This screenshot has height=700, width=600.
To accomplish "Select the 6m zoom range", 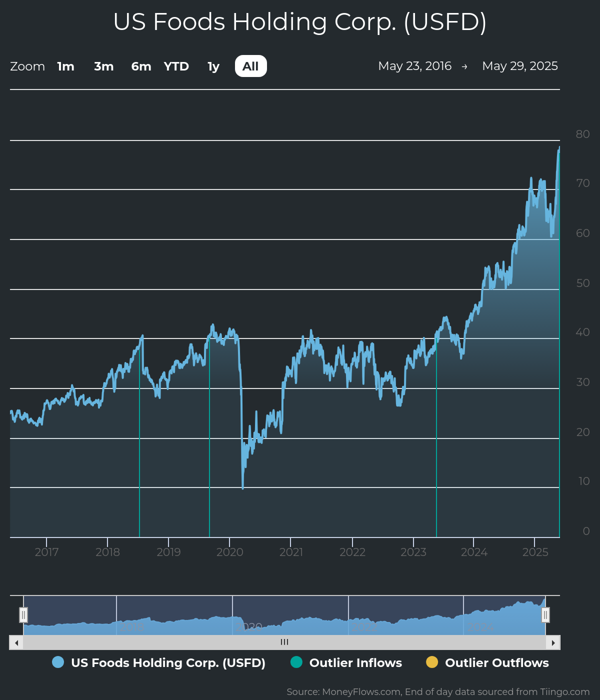I will click(141, 66).
